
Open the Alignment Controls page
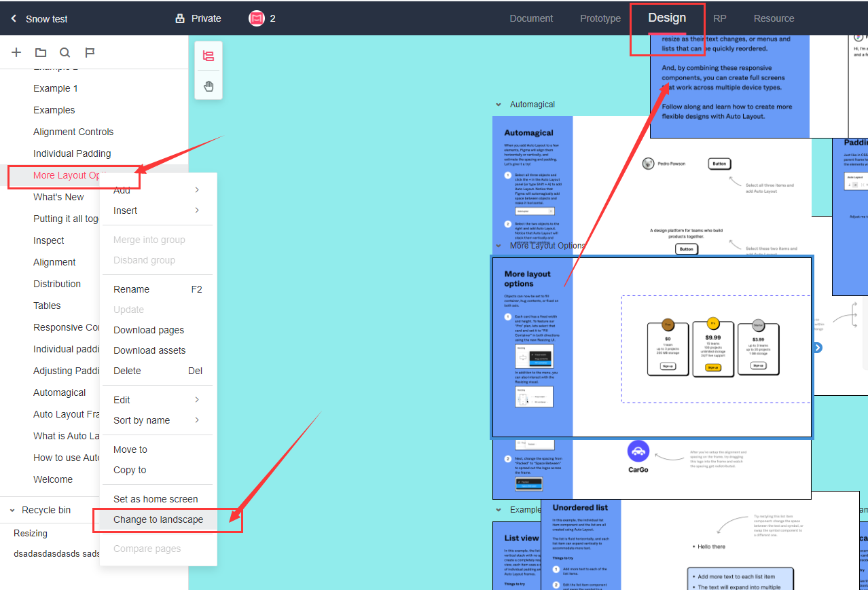tap(73, 132)
